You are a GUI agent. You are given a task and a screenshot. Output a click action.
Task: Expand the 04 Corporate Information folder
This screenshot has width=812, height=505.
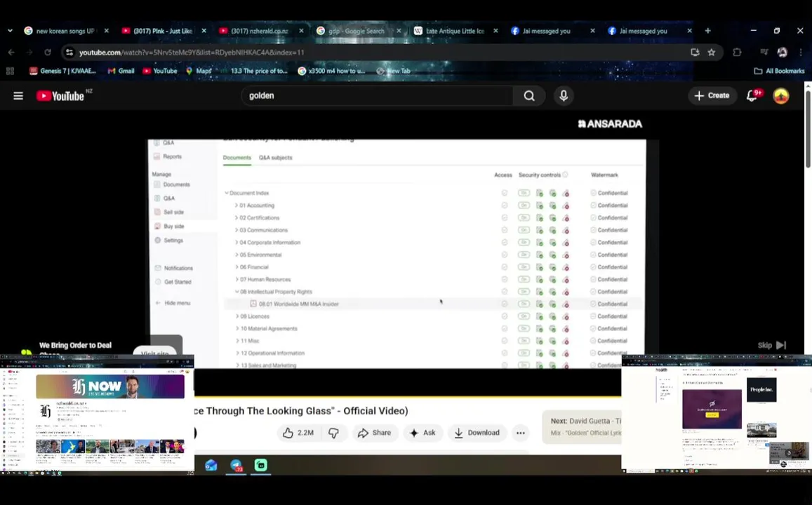pyautogui.click(x=237, y=242)
